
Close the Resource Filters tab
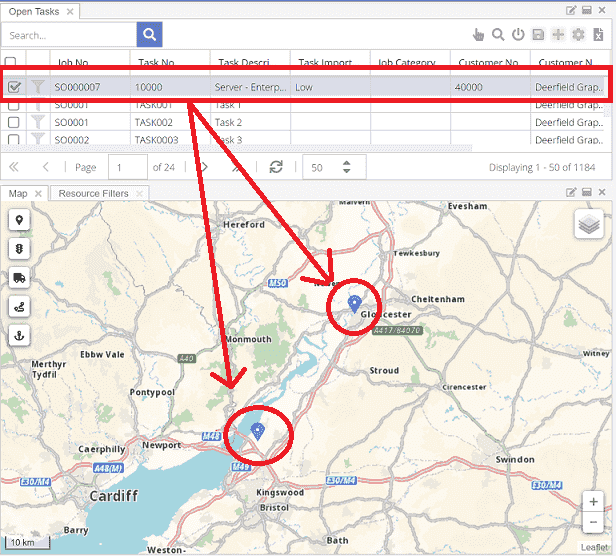point(139,193)
